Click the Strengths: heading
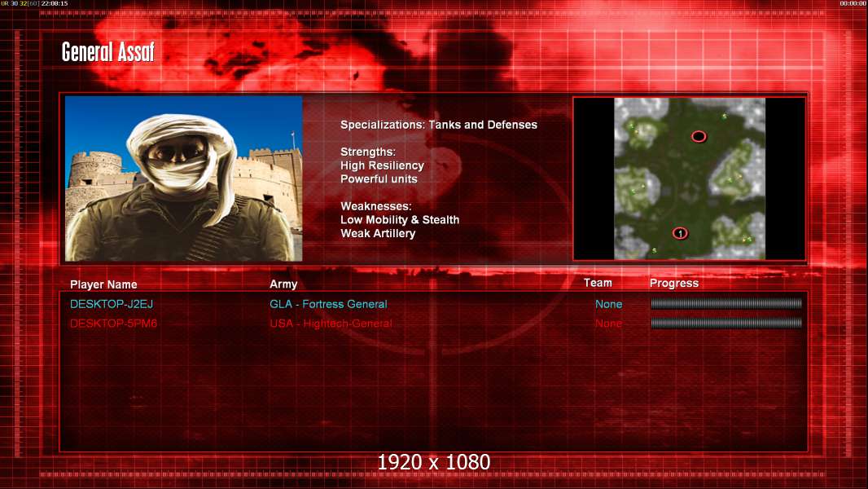Screen dimensions: 868x489 (367, 152)
